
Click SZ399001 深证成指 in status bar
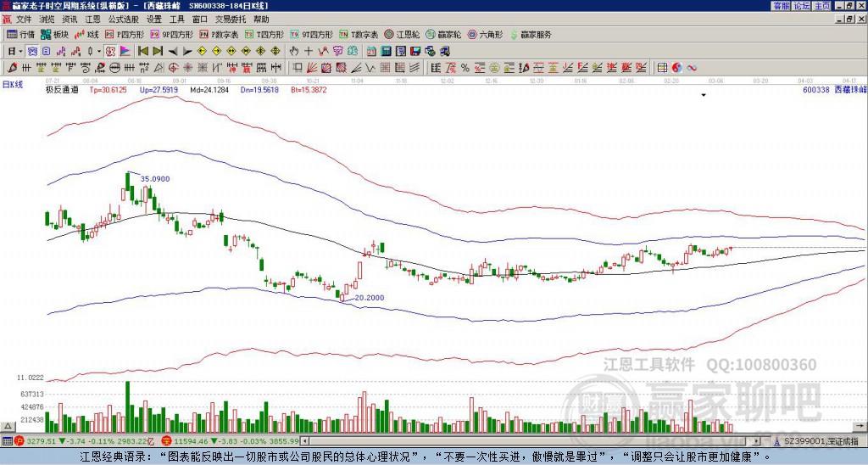[x=822, y=441]
